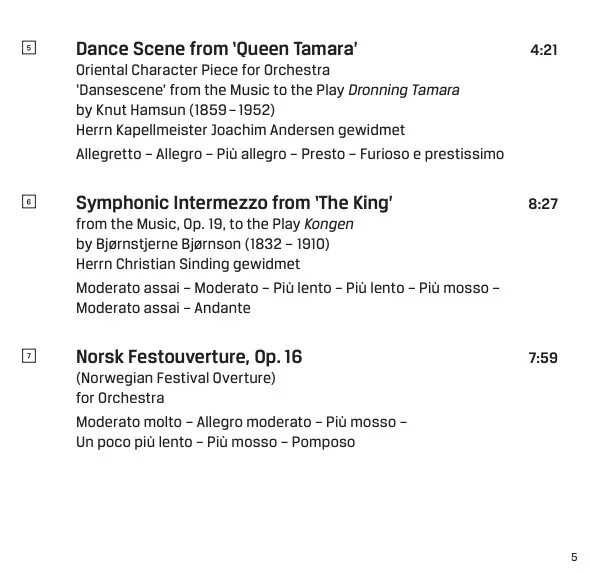Click the dedication Herrn Christian Sinding gewidmet
This screenshot has width=591, height=574.
[x=188, y=264]
